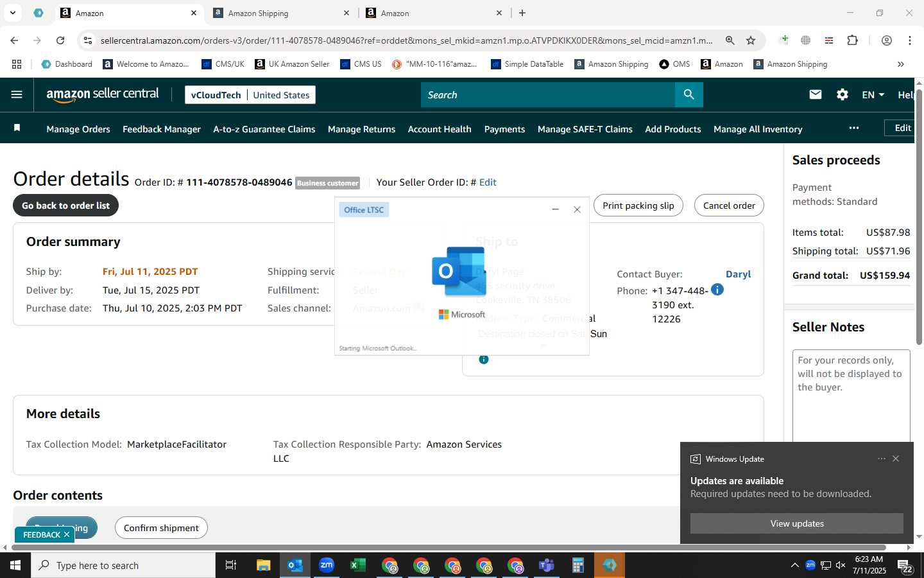Open the tab search dropdown arrow
The height and width of the screenshot is (578, 924).
(x=13, y=13)
